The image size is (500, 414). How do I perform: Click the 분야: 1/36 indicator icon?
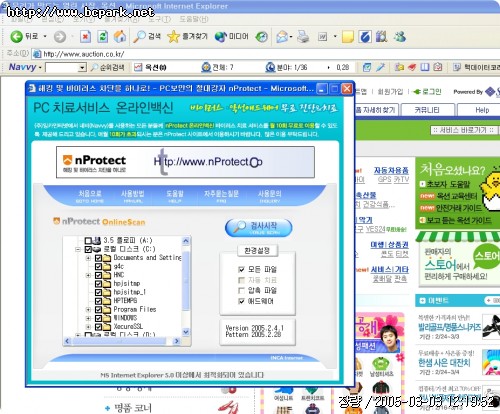pyautogui.click(x=270, y=67)
